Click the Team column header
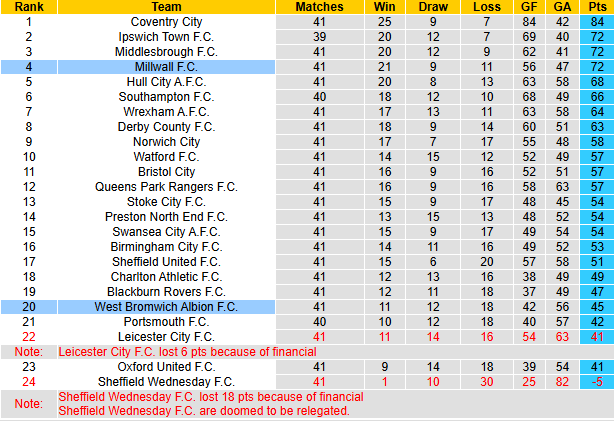The height and width of the screenshot is (421, 614). [x=166, y=6]
